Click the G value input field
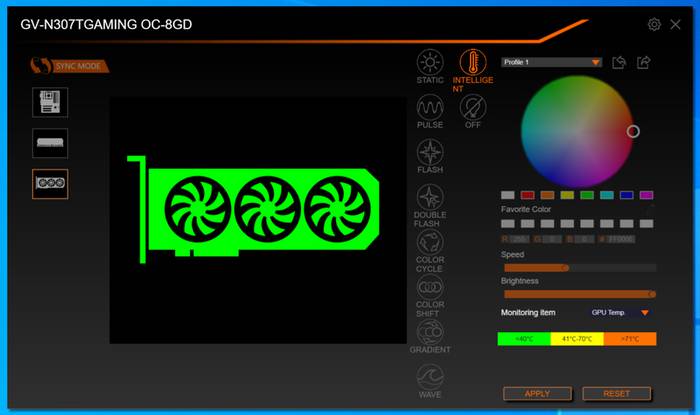The image size is (700, 415). coord(552,239)
